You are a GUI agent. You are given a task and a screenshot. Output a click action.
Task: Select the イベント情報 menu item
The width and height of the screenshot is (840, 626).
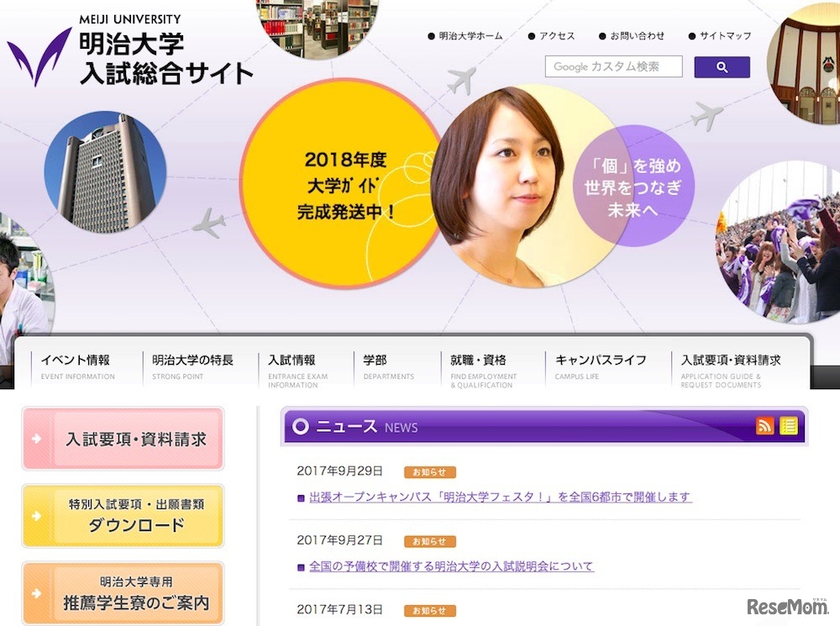77,366
